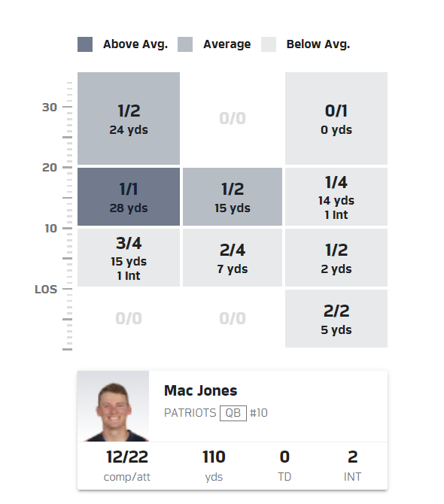Click the PATRIOTS team label

click(190, 413)
